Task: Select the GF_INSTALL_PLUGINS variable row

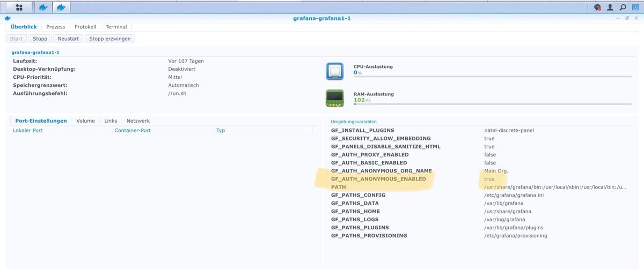Action: 479,130
